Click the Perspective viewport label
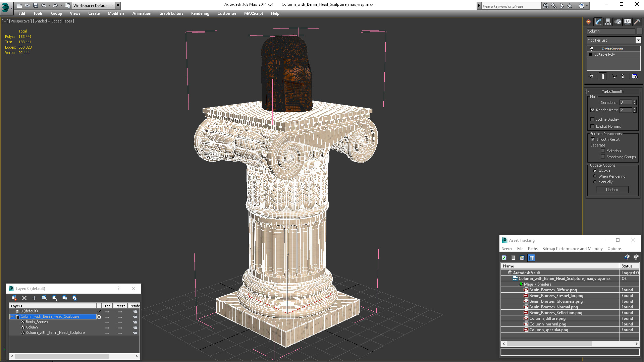Viewport: 644px width, 362px height. (x=20, y=21)
